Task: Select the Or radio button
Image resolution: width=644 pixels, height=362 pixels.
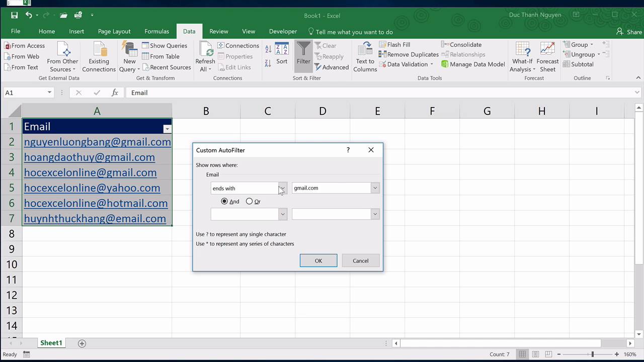Action: click(250, 201)
